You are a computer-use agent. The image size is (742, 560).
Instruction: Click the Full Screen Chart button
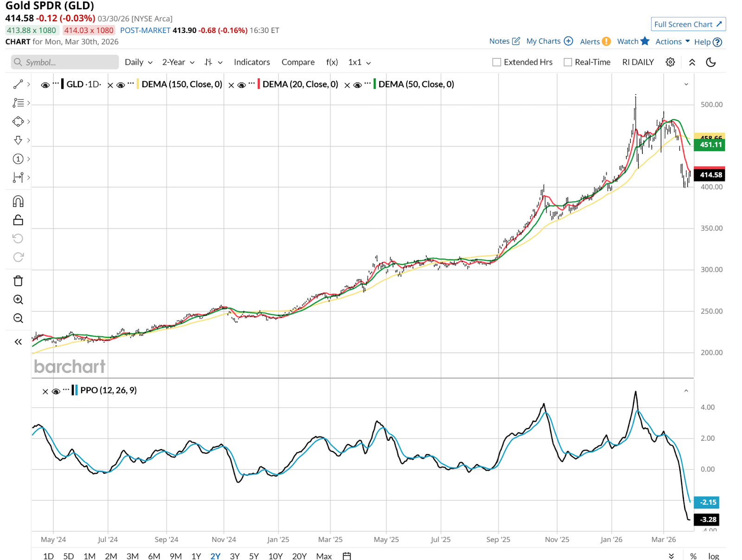pos(688,24)
